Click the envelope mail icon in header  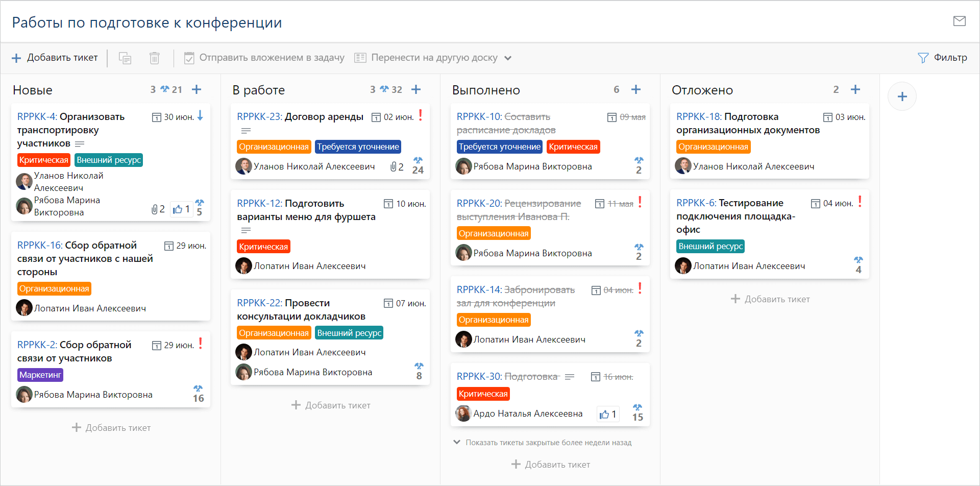tap(959, 21)
